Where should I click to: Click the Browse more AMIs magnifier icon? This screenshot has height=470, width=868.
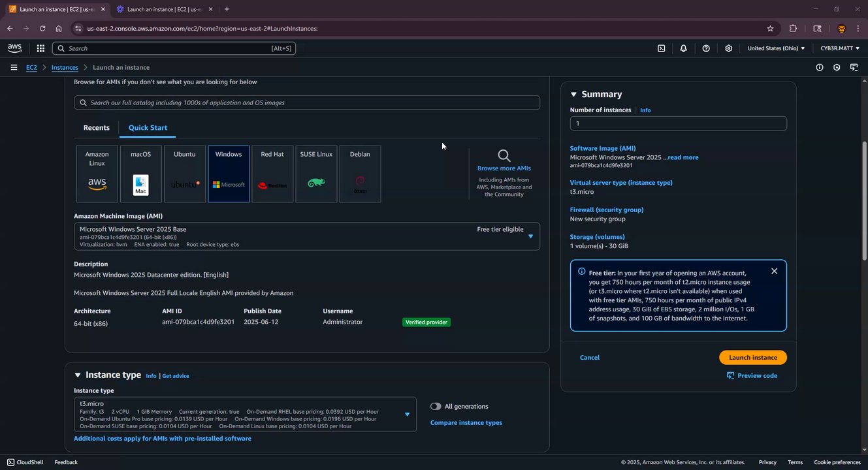pos(504,155)
